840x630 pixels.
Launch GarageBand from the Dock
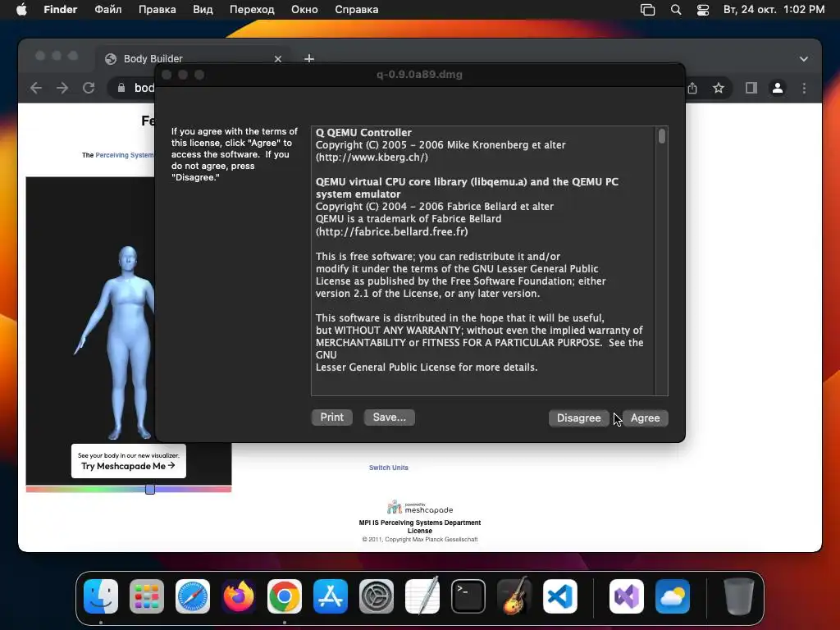pyautogui.click(x=514, y=596)
